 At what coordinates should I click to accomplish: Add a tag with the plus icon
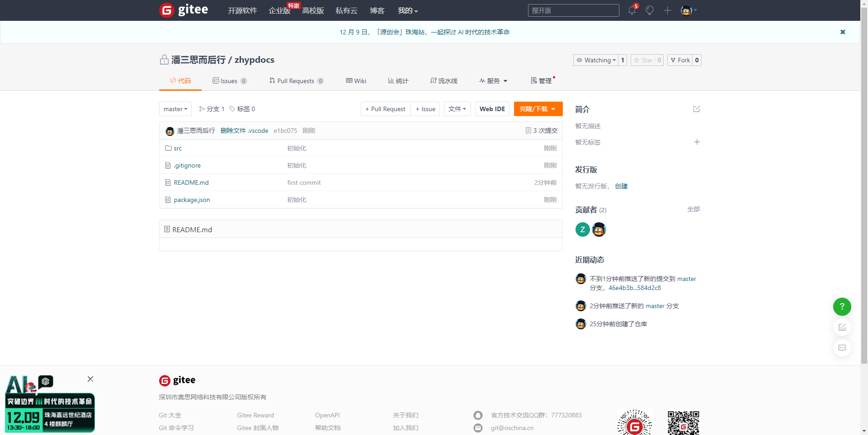pos(697,142)
